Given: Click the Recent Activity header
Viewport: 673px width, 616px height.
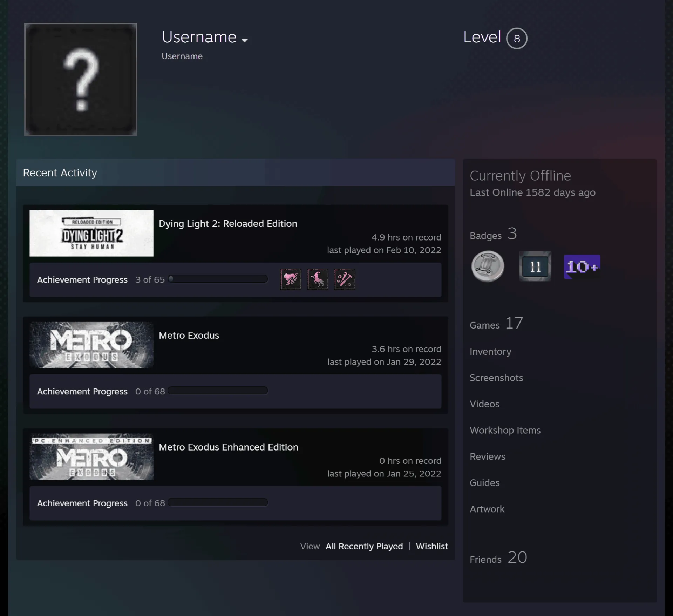Looking at the screenshot, I should click(236, 172).
